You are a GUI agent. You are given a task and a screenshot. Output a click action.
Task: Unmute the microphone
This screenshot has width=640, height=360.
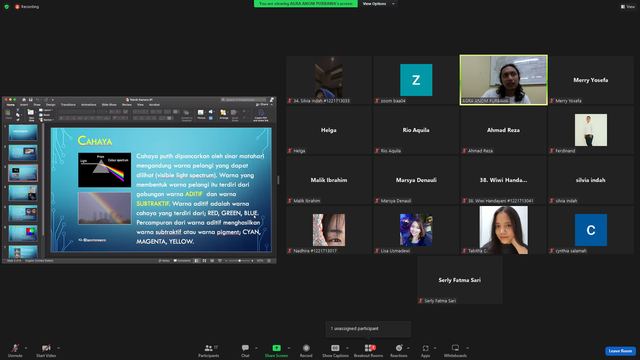click(15, 351)
